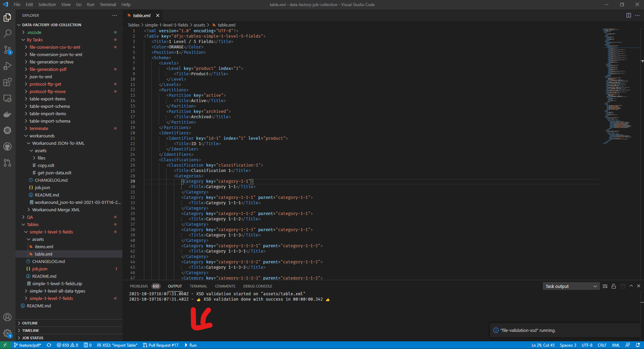Maximize the panel with the chevron
Screen dimensions: 644x349
coord(631,286)
